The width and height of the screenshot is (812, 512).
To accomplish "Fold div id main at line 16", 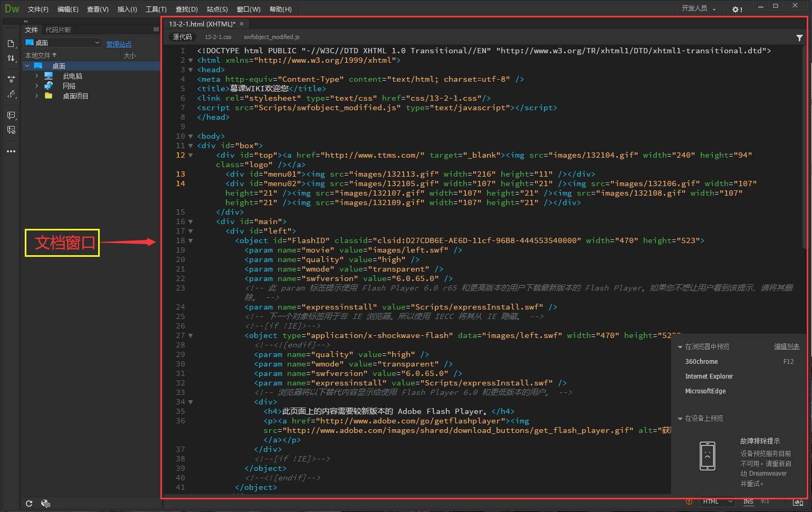I will (190, 221).
